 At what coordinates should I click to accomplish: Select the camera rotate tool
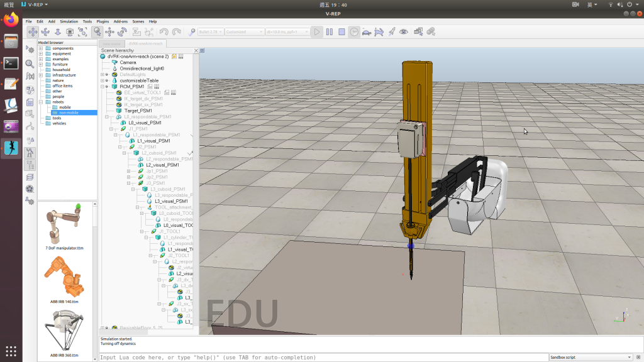coord(45,31)
